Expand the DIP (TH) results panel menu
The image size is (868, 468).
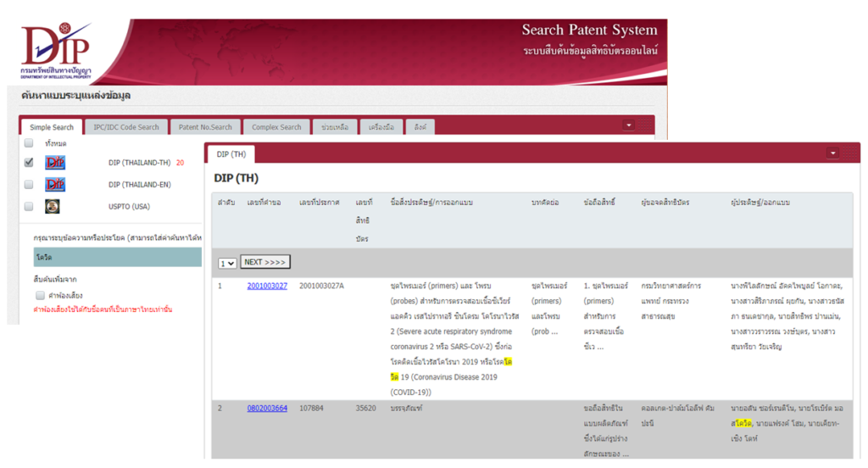(x=832, y=153)
